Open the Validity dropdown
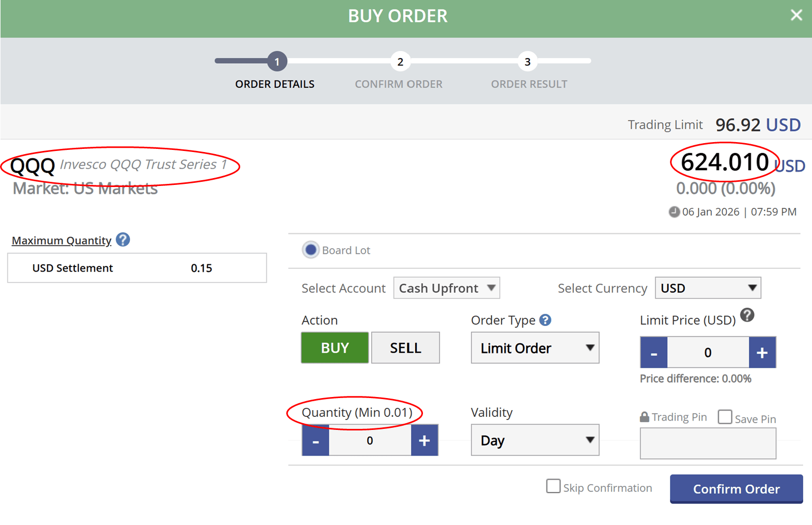The image size is (812, 525). (x=535, y=440)
